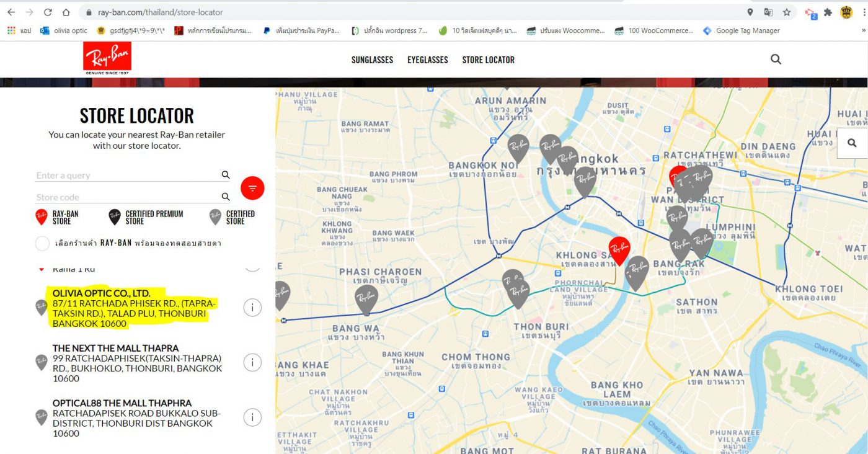Open the Apps grid in bookmarks bar
This screenshot has width=868, height=454.
click(x=19, y=30)
